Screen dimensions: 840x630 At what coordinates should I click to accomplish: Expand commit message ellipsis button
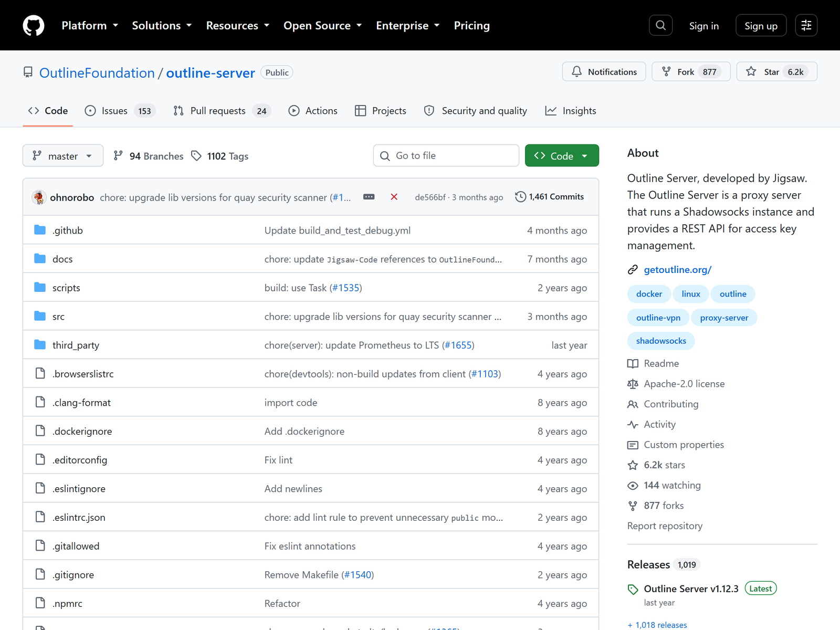click(x=369, y=197)
